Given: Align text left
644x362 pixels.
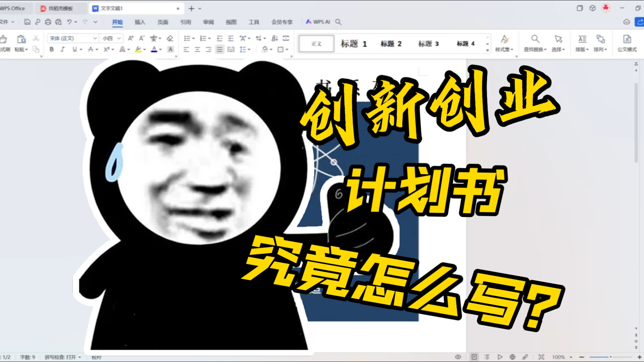Looking at the screenshot, I should pyautogui.click(x=186, y=50).
